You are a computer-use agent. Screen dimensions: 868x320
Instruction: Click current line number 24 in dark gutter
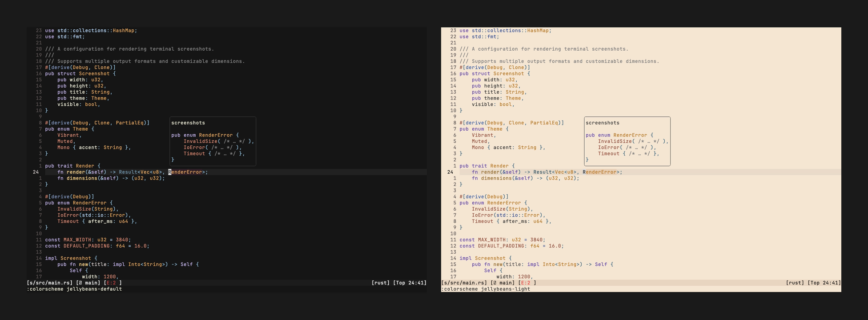tap(36, 172)
